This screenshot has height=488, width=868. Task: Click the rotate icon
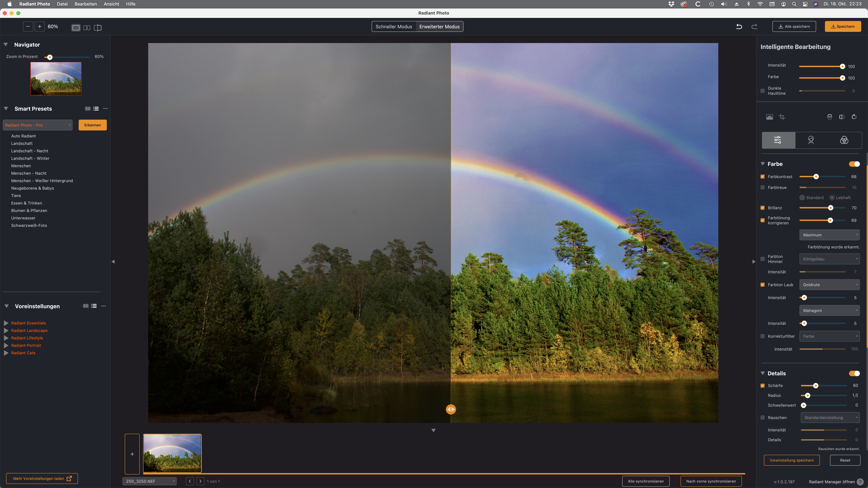coord(854,117)
